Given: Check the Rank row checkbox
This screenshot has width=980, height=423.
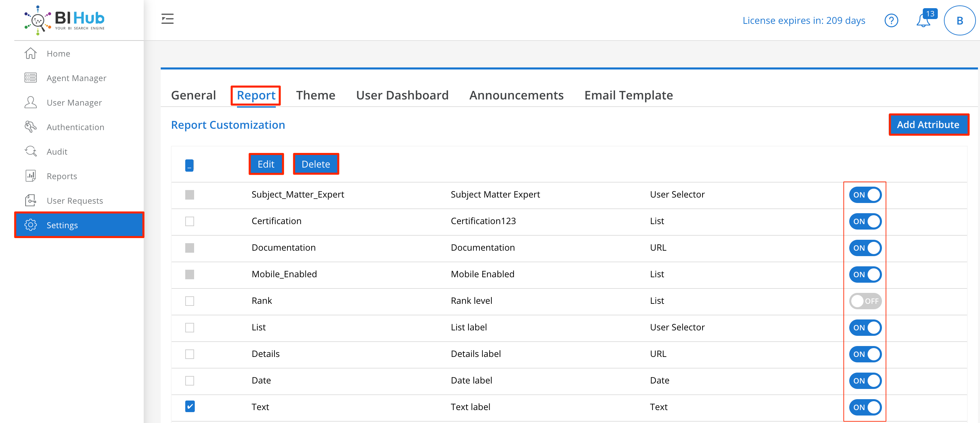Looking at the screenshot, I should point(189,301).
